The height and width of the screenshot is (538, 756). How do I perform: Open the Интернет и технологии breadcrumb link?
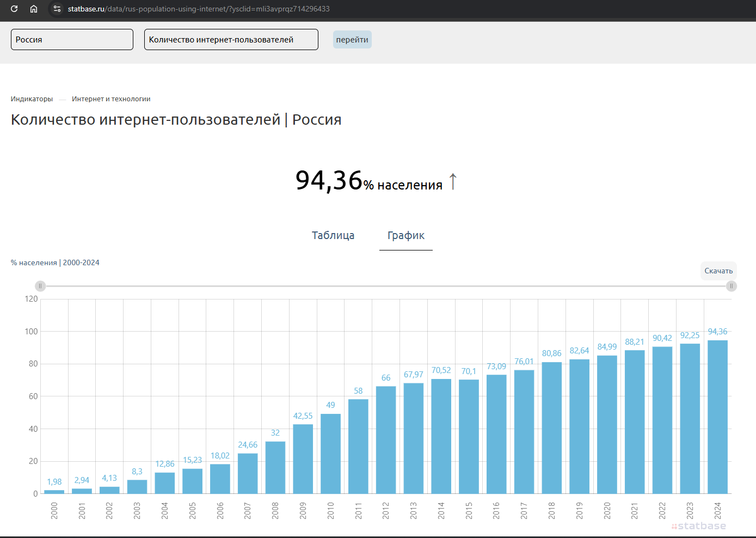[111, 99]
